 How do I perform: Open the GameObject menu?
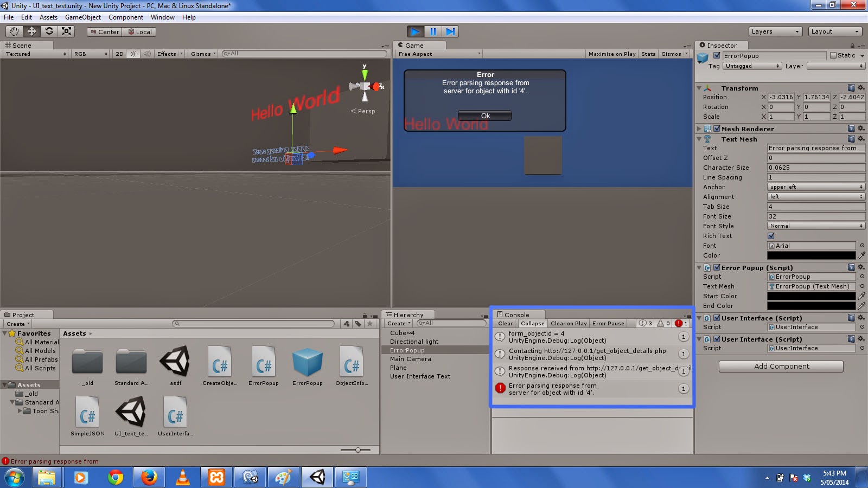click(x=83, y=17)
